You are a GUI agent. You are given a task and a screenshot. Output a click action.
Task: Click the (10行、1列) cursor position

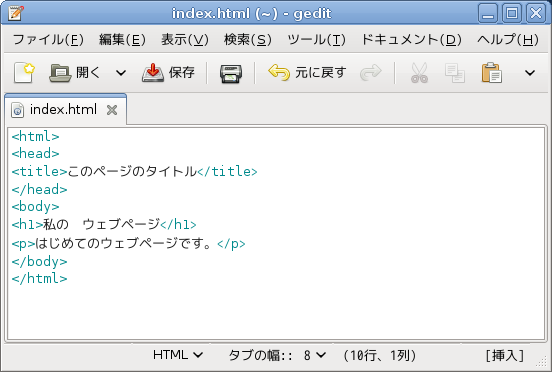coord(380,355)
